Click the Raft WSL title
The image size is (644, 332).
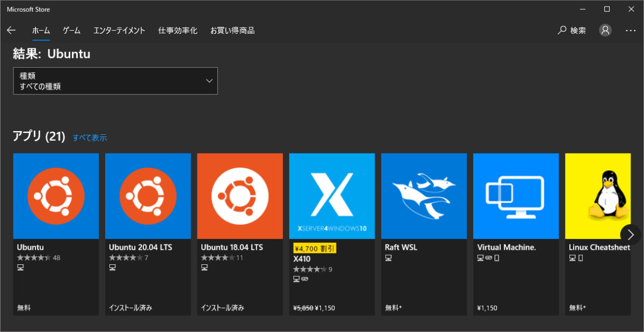401,248
